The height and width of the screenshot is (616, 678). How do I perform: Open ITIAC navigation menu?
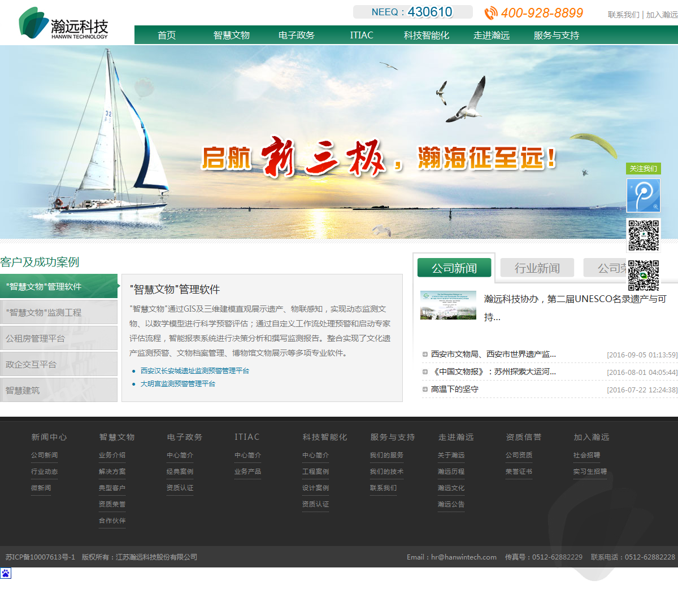(362, 35)
